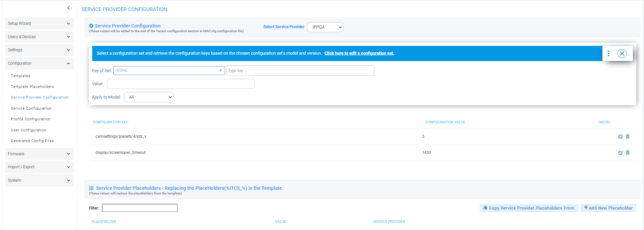This screenshot has height=230, width=644.
Task: Open Service Provider Configuration menu item
Action: (40, 97)
